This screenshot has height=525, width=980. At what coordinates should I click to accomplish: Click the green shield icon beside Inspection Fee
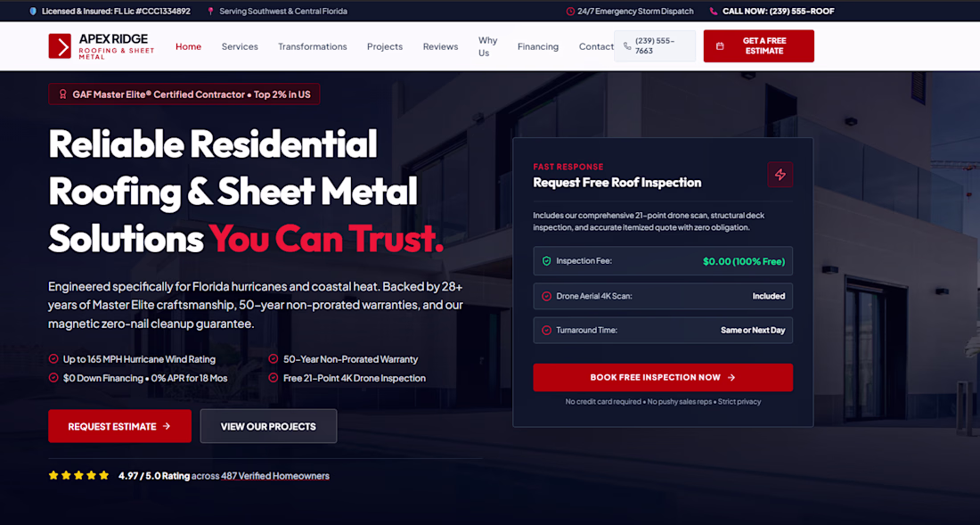[546, 261]
